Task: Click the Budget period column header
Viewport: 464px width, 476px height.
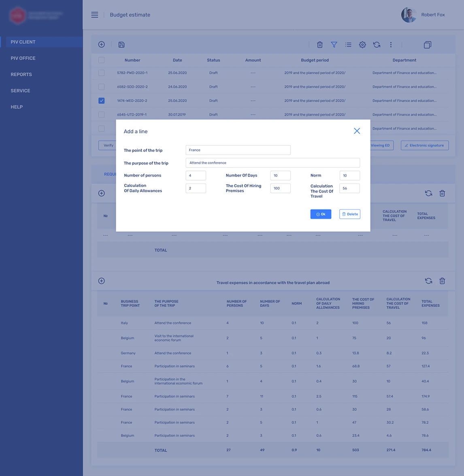Action: (315, 60)
